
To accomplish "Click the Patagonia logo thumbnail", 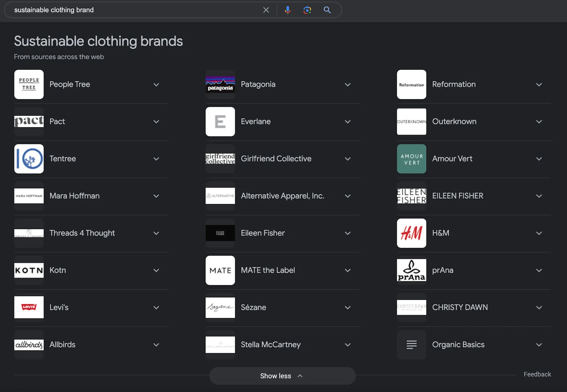I will point(220,84).
